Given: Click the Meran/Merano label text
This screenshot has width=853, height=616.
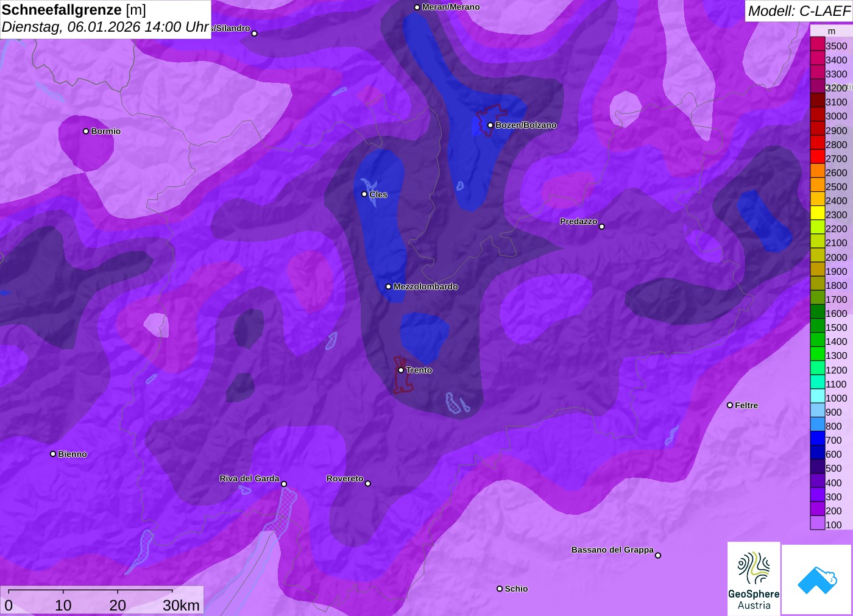Looking at the screenshot, I should pyautogui.click(x=451, y=7).
